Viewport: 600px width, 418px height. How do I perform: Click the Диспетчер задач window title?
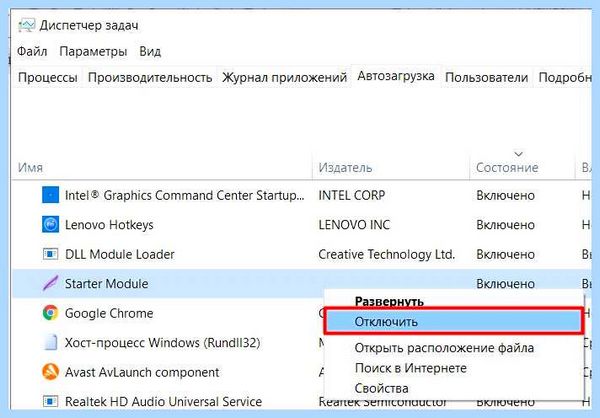89,25
